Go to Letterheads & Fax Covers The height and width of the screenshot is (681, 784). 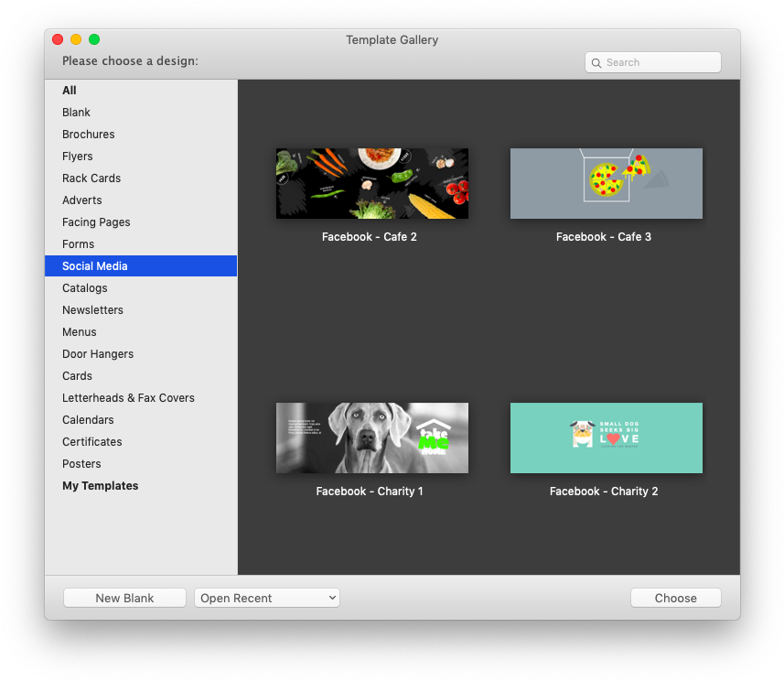pos(128,398)
